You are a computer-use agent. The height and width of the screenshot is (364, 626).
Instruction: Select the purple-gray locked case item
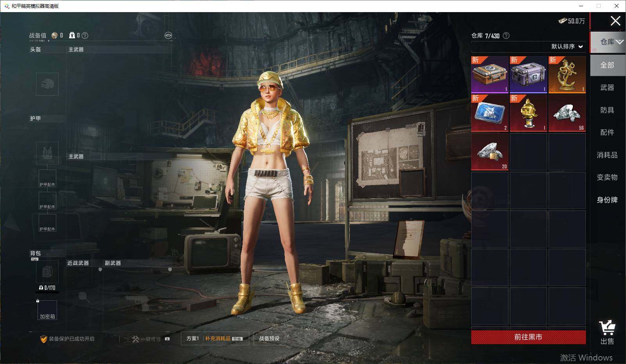[x=528, y=75]
